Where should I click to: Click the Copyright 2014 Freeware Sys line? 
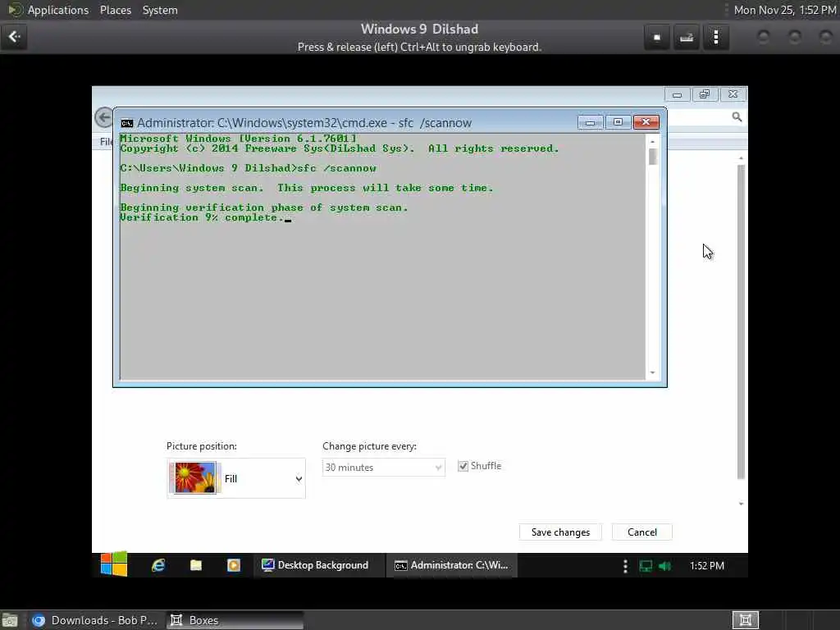pyautogui.click(x=340, y=148)
